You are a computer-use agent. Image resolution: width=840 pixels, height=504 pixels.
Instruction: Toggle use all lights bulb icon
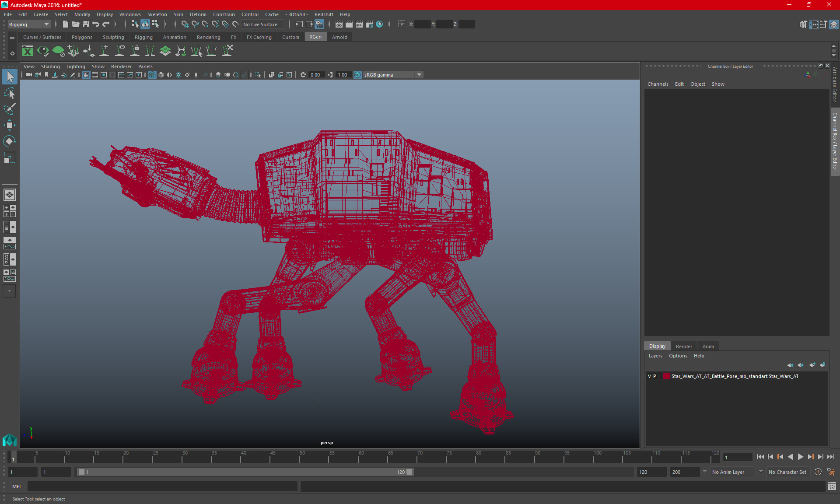(196, 75)
